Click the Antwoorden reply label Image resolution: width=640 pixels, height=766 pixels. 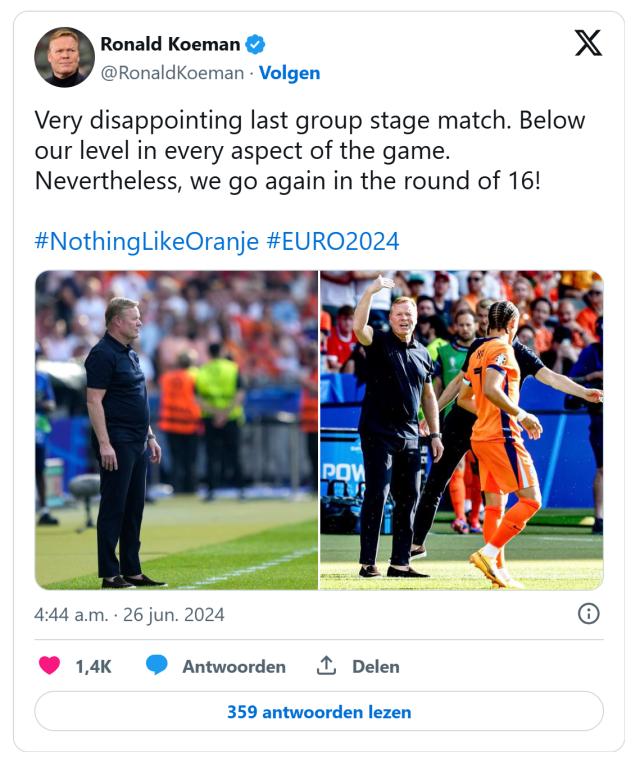234,666
